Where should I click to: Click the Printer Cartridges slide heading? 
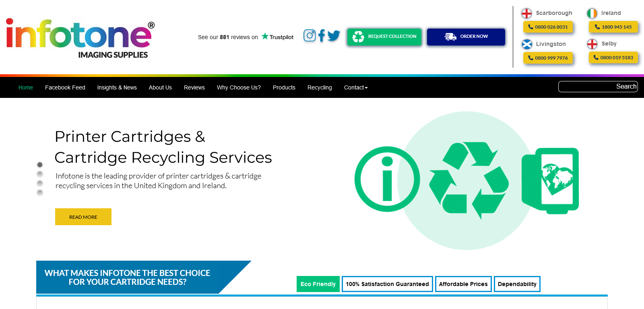(x=163, y=147)
